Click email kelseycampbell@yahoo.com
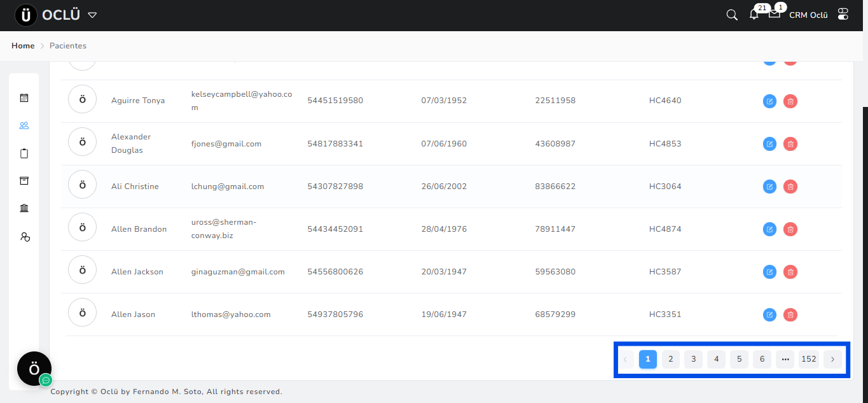 (242, 101)
